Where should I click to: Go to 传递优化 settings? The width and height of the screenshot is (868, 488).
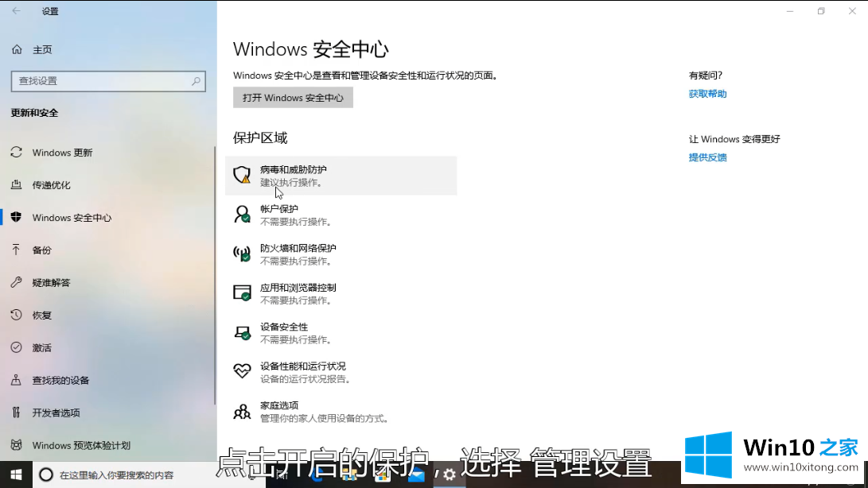(51, 185)
